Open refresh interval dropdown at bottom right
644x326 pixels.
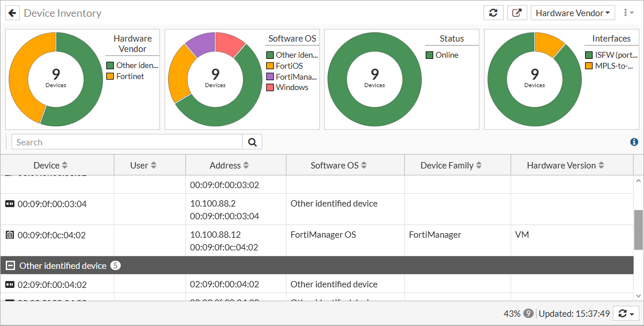(x=627, y=313)
